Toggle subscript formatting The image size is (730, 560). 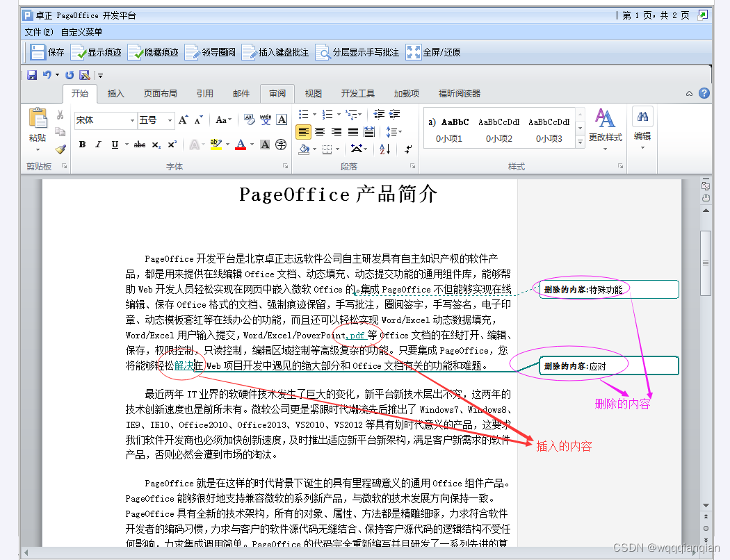point(156,145)
